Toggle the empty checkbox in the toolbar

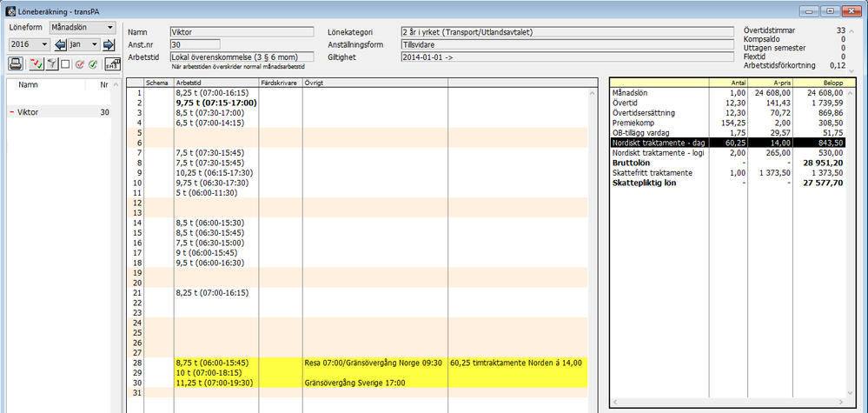(64, 63)
